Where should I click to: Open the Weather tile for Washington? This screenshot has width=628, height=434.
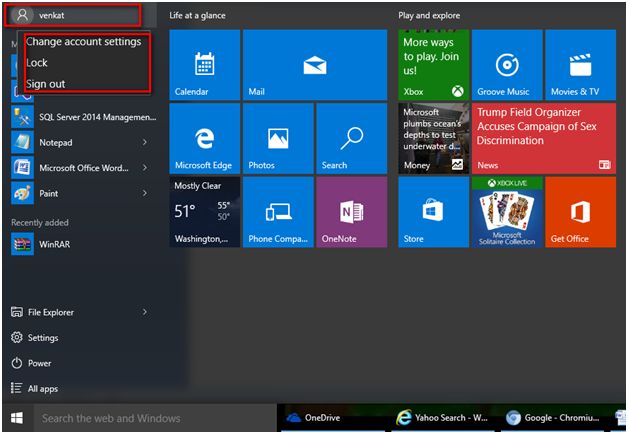coord(205,212)
